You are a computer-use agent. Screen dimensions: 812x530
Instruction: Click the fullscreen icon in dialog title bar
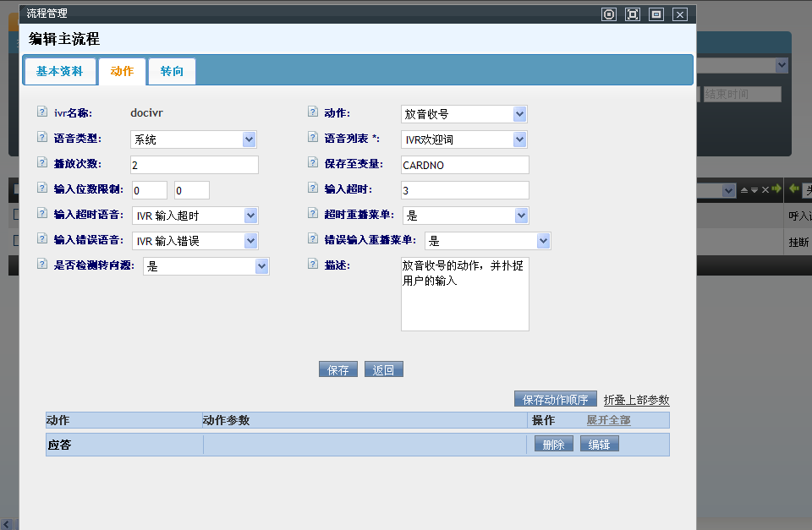632,14
